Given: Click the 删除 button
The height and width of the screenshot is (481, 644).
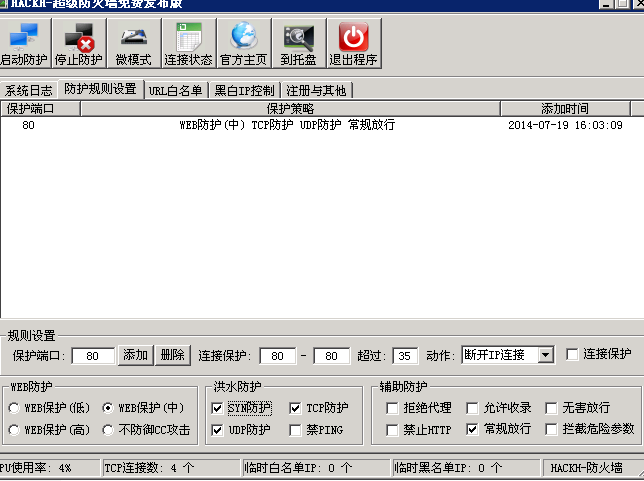Looking at the screenshot, I should coord(172,355).
